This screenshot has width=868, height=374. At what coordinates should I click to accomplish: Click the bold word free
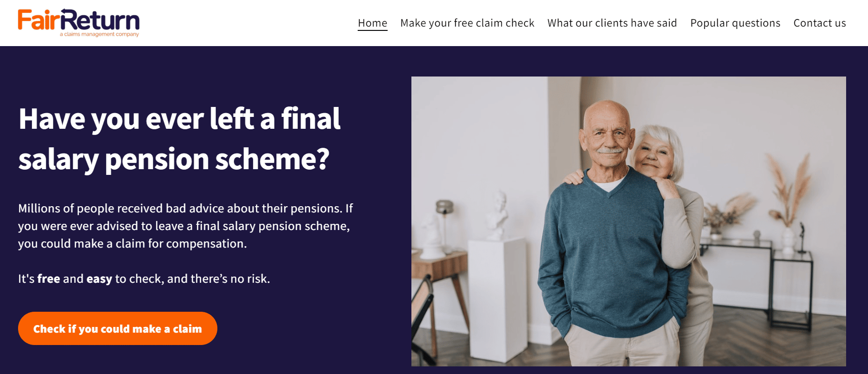pos(49,278)
